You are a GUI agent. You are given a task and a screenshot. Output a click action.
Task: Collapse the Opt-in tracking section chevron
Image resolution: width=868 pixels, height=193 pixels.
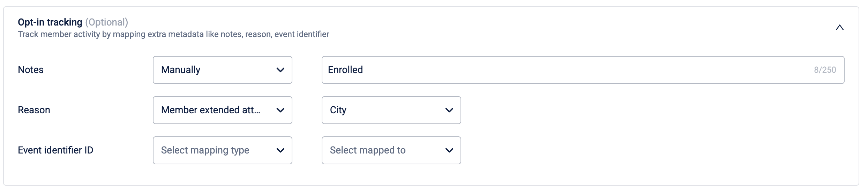pyautogui.click(x=839, y=28)
